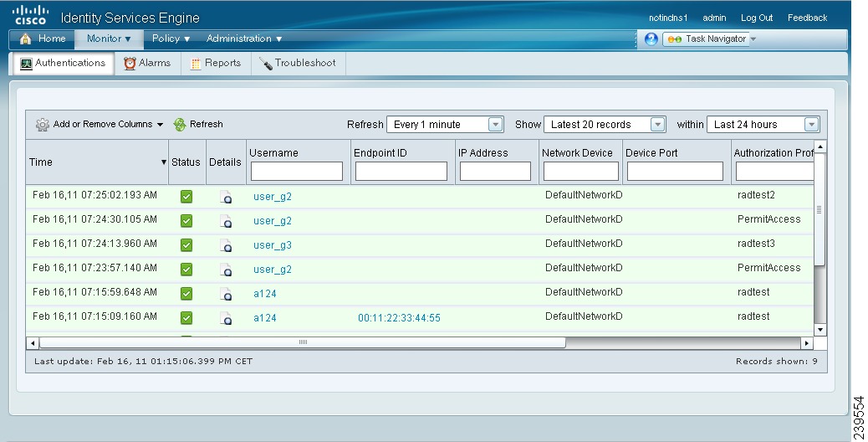Click the horizontal scrollbar left arrow

click(33, 343)
